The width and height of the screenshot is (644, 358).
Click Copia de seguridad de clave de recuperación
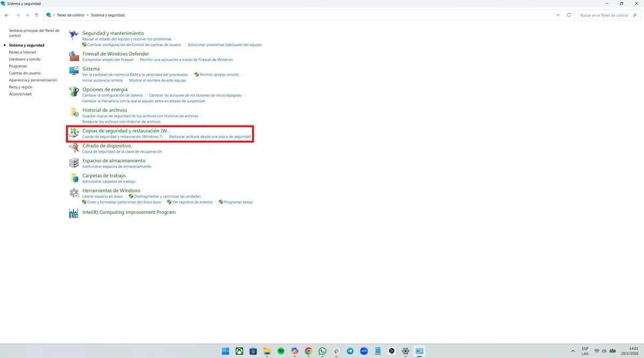click(x=122, y=152)
